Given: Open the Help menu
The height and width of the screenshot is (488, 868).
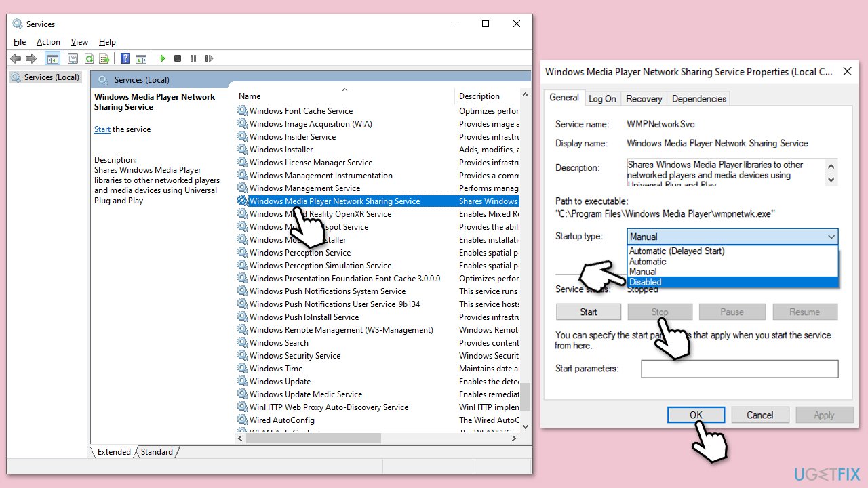Looking at the screenshot, I should (x=107, y=42).
